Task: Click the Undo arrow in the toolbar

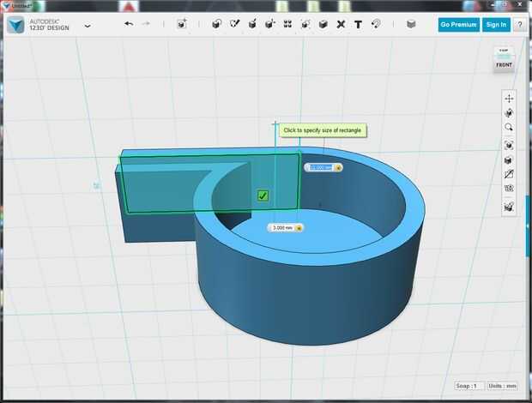Action: point(129,24)
